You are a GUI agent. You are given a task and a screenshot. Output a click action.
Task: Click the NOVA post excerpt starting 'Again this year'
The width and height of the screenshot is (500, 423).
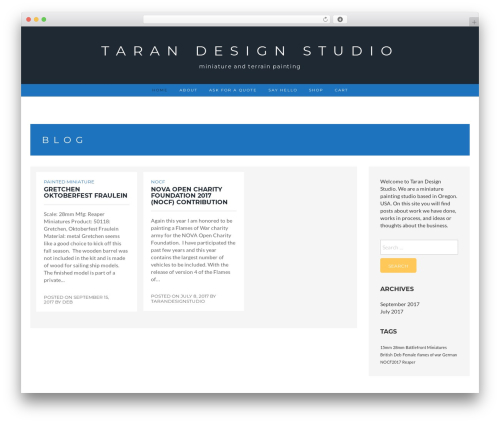click(193, 250)
